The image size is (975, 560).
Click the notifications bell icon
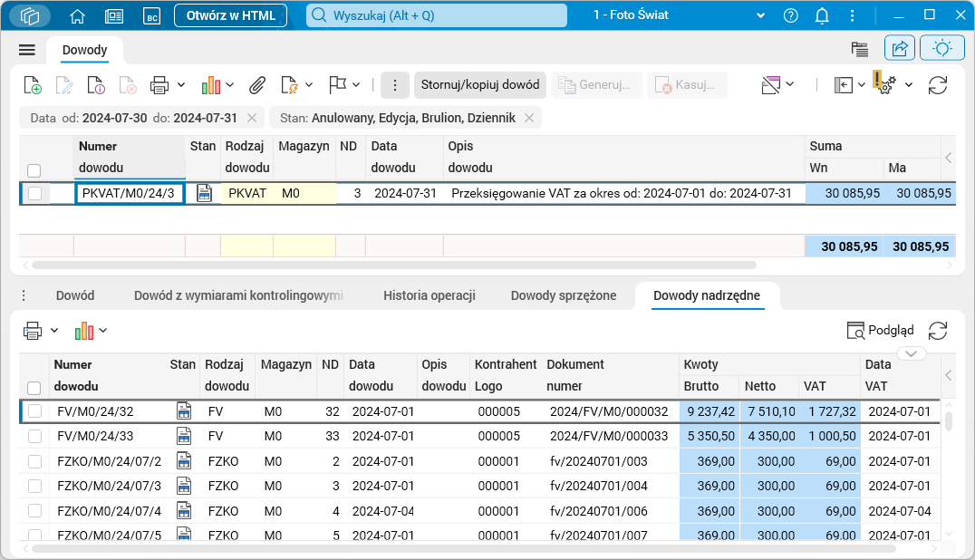[x=822, y=15]
